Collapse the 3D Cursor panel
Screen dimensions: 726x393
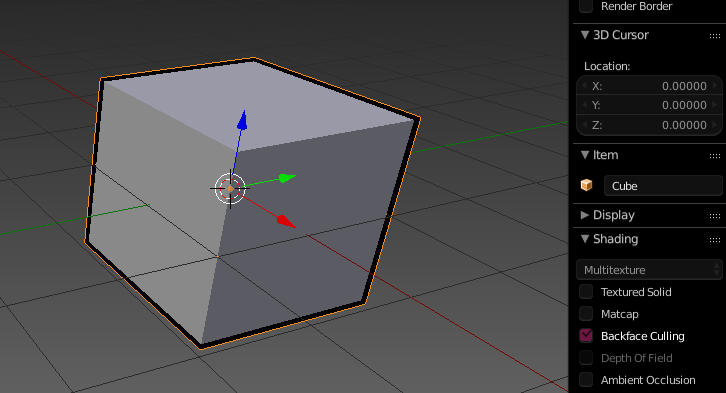pyautogui.click(x=585, y=35)
